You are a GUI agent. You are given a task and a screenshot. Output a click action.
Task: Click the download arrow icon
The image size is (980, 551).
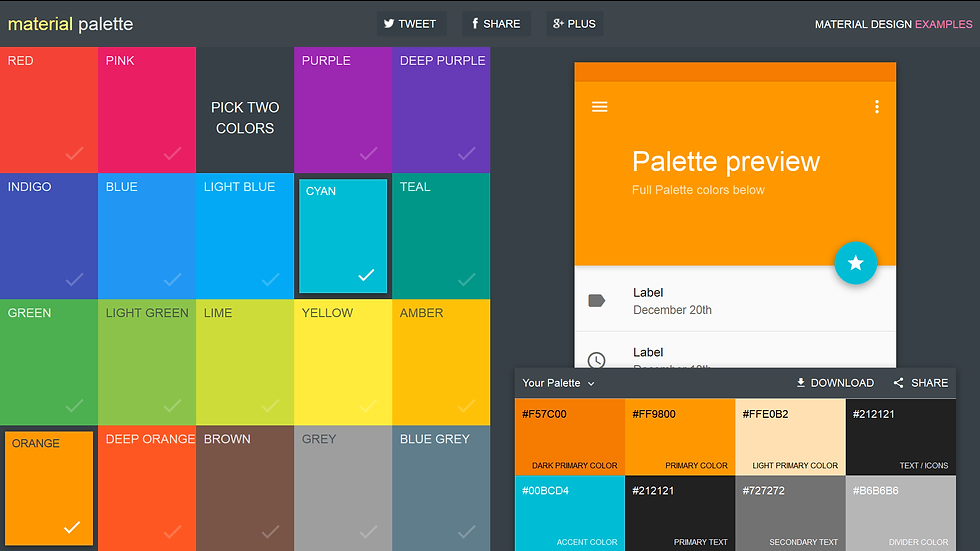(800, 382)
